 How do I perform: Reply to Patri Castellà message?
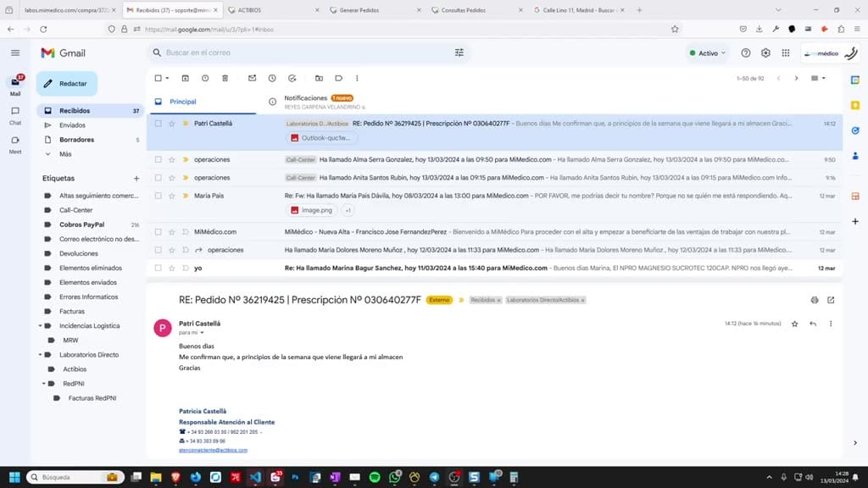[x=813, y=324]
